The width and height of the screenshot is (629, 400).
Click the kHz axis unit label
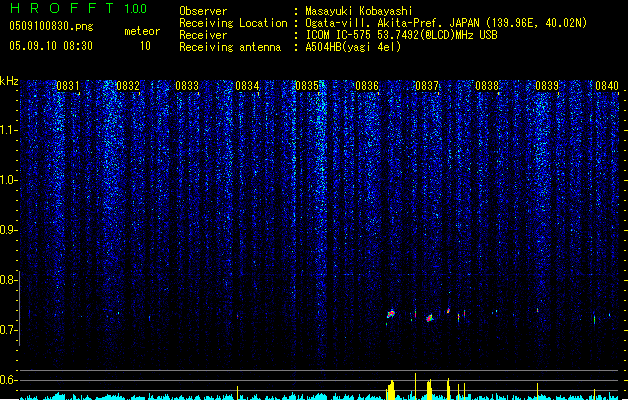pos(9,81)
